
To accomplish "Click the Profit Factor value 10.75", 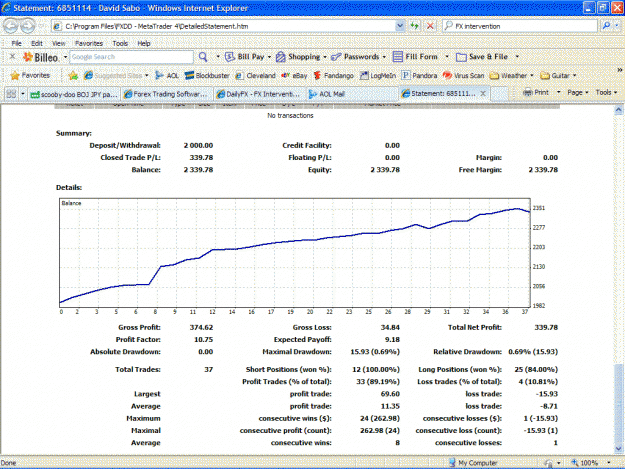I will (203, 340).
